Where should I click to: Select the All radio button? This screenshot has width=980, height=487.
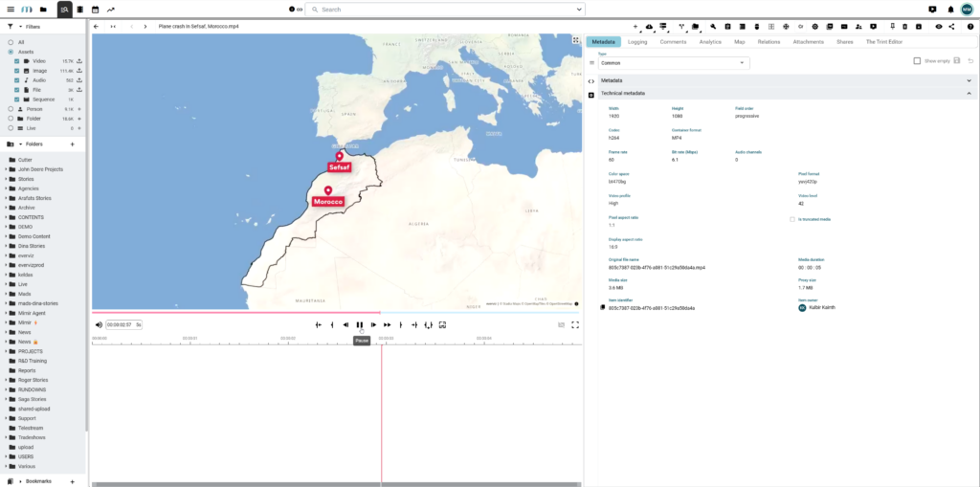coord(11,42)
